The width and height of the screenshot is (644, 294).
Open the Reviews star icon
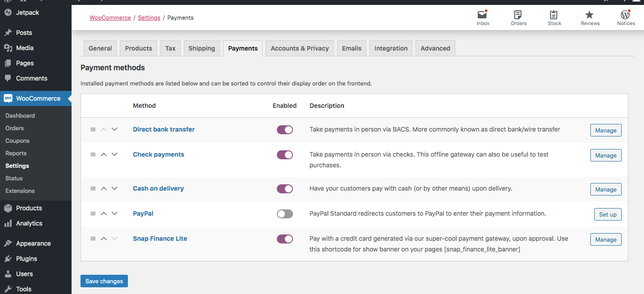[590, 15]
